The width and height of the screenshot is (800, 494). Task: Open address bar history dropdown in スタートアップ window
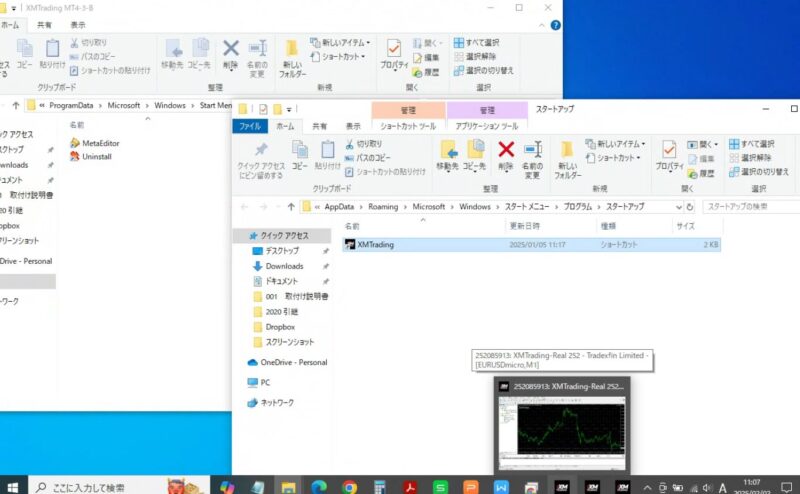pyautogui.click(x=679, y=207)
